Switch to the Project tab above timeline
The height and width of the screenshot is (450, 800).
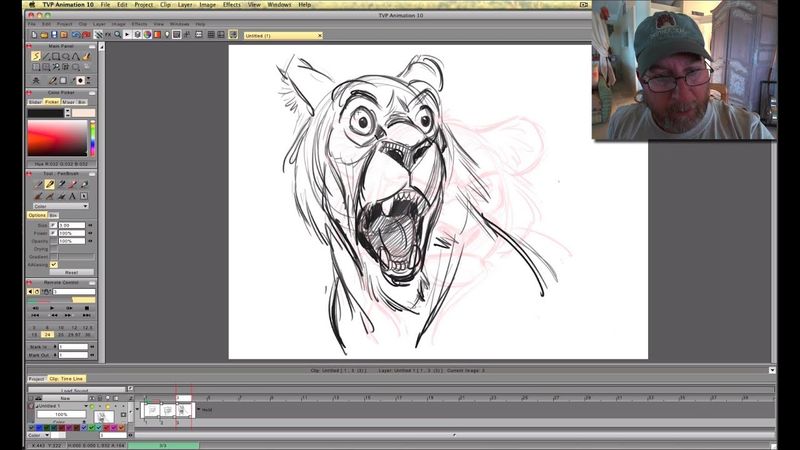click(x=37, y=379)
